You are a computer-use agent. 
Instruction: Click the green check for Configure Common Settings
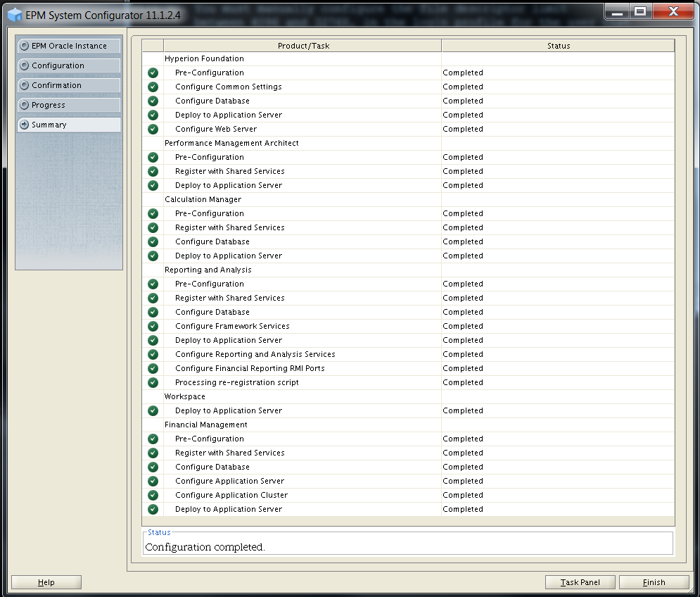pos(153,87)
